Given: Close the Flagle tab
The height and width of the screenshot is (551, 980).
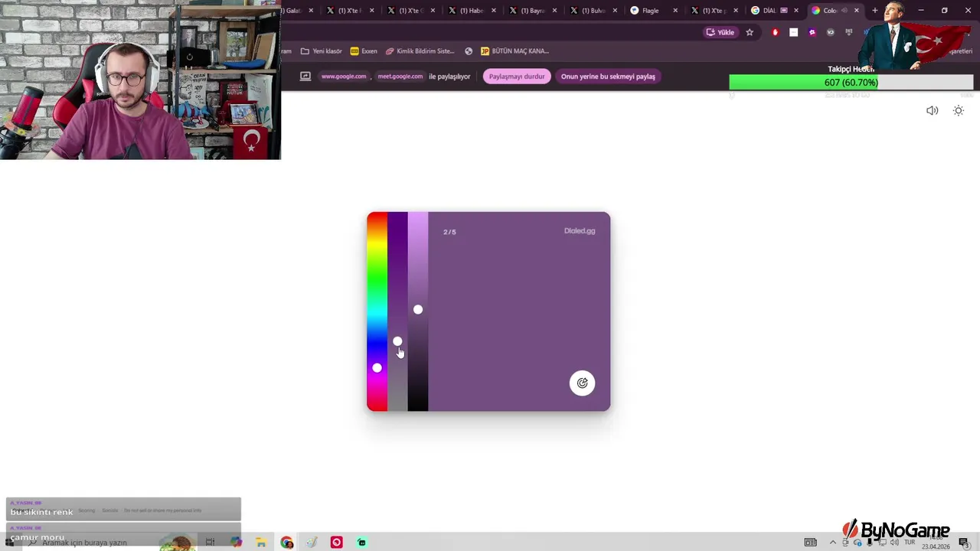Looking at the screenshot, I should pos(675,11).
